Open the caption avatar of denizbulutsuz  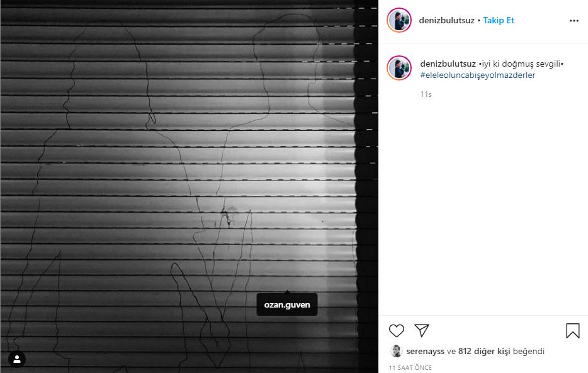pos(399,68)
